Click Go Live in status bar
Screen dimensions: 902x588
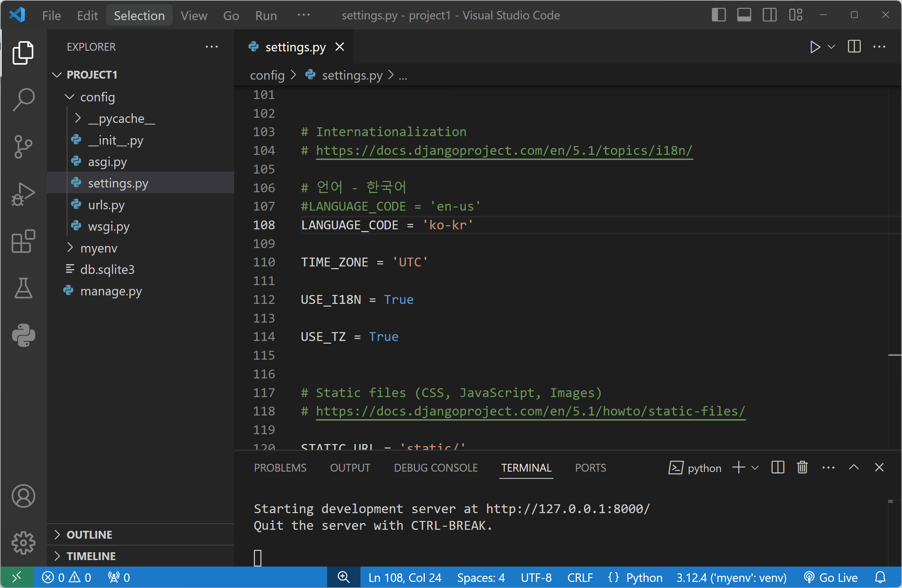[831, 577]
